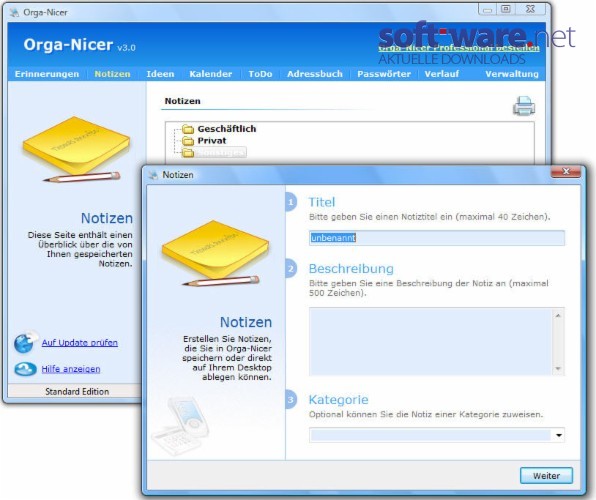Click the Auf Update prüfen link
This screenshot has width=596, height=500.
[79, 343]
